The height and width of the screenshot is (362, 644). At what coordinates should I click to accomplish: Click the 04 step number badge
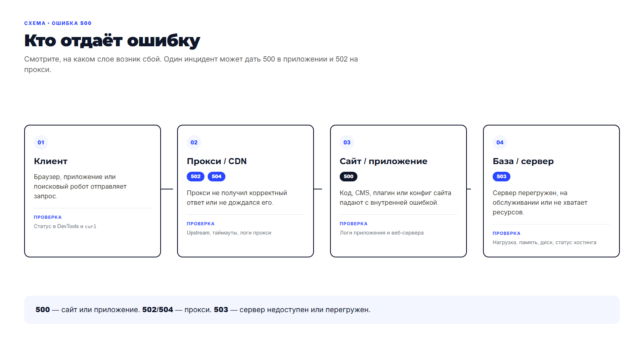[500, 142]
